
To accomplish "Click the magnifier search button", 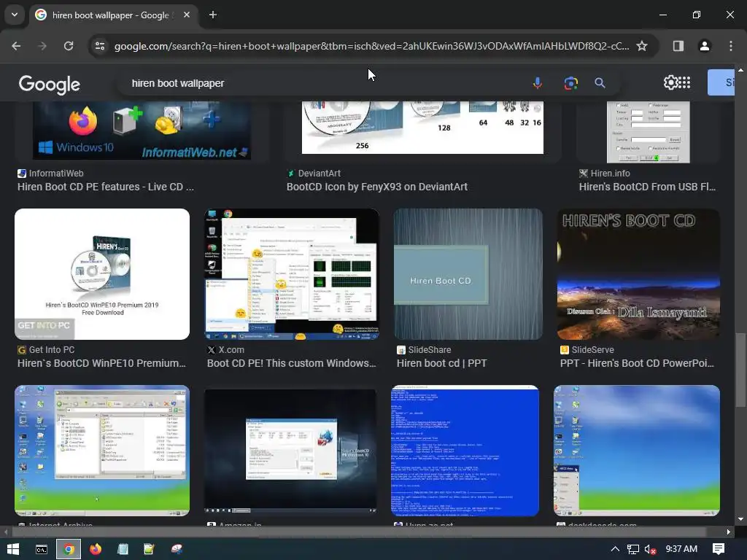I will click(x=600, y=83).
